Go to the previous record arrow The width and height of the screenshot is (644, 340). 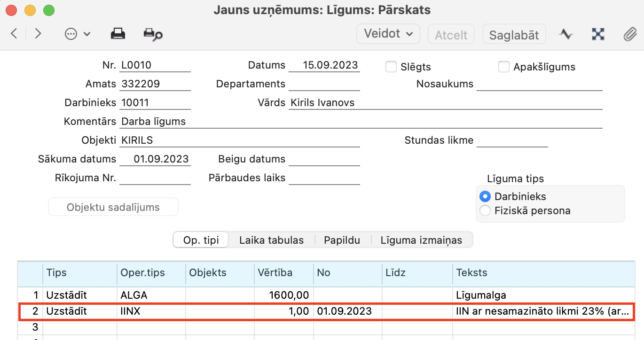14,34
